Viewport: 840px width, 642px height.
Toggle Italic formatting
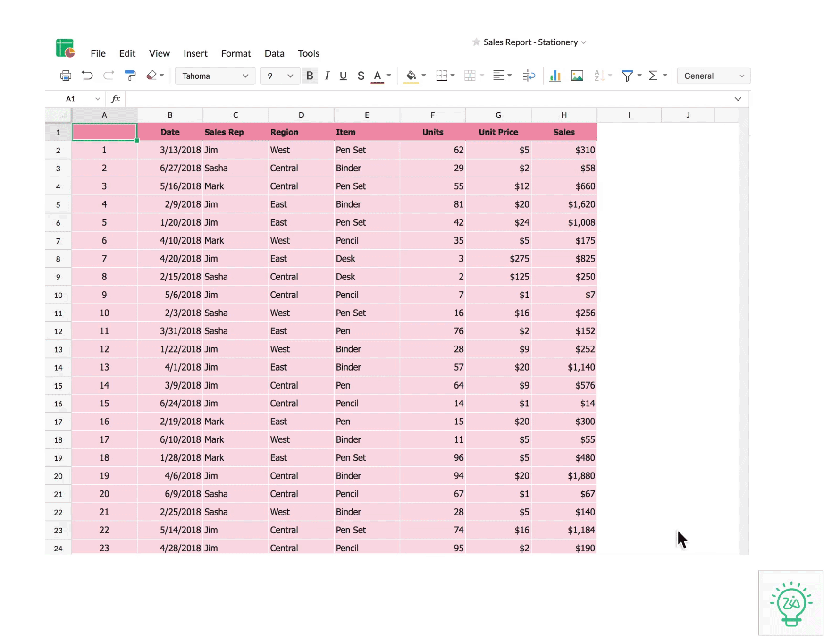327,76
